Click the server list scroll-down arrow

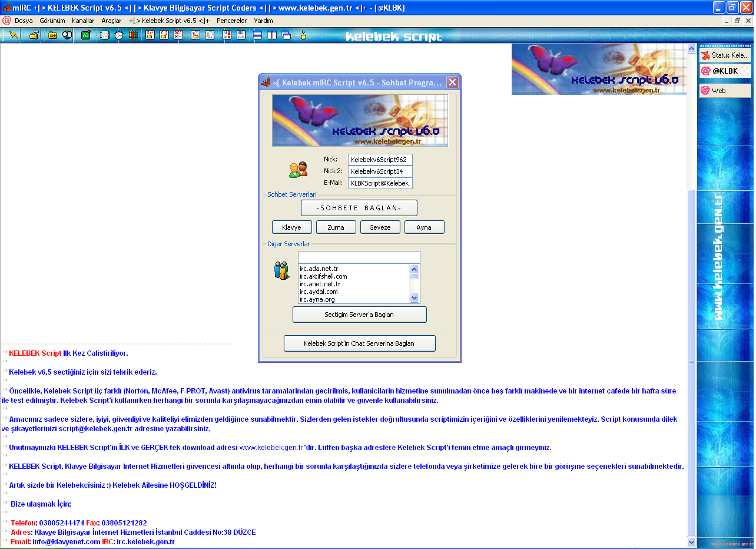pyautogui.click(x=415, y=298)
